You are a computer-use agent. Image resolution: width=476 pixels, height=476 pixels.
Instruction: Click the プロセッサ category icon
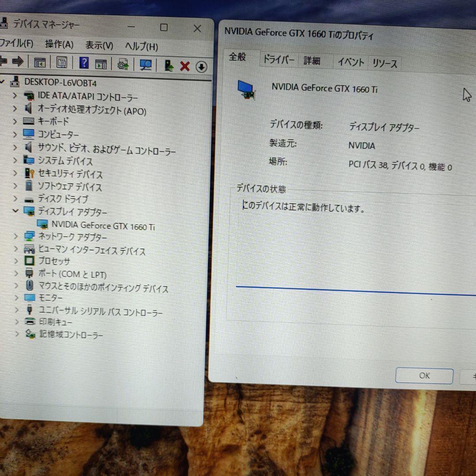click(30, 260)
